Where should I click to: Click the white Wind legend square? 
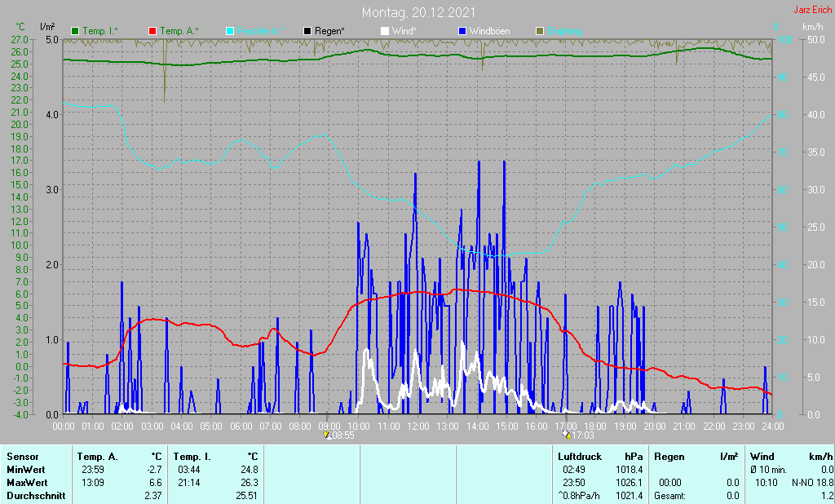pos(385,31)
